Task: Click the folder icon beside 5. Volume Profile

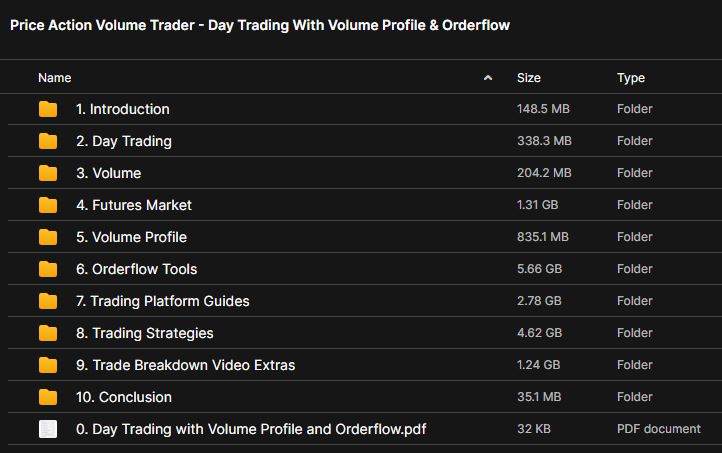Action: [48, 237]
